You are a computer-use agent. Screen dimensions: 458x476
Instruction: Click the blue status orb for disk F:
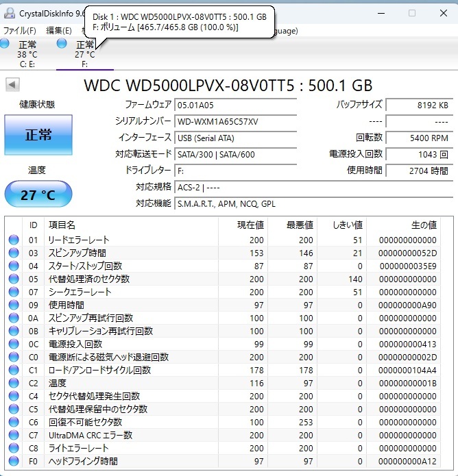[62, 43]
